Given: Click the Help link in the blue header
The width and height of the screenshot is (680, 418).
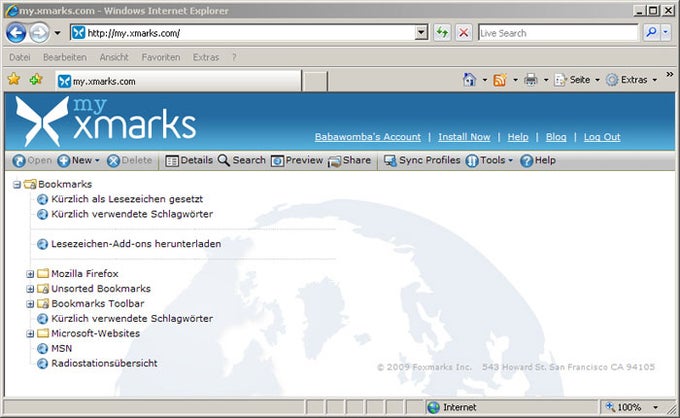Looking at the screenshot, I should point(518,137).
